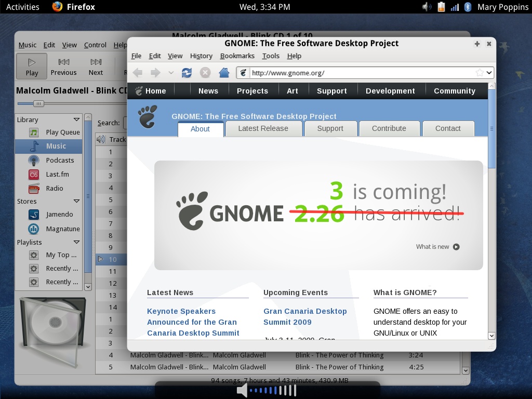
Task: Open Firefox History menu
Action: [201, 56]
